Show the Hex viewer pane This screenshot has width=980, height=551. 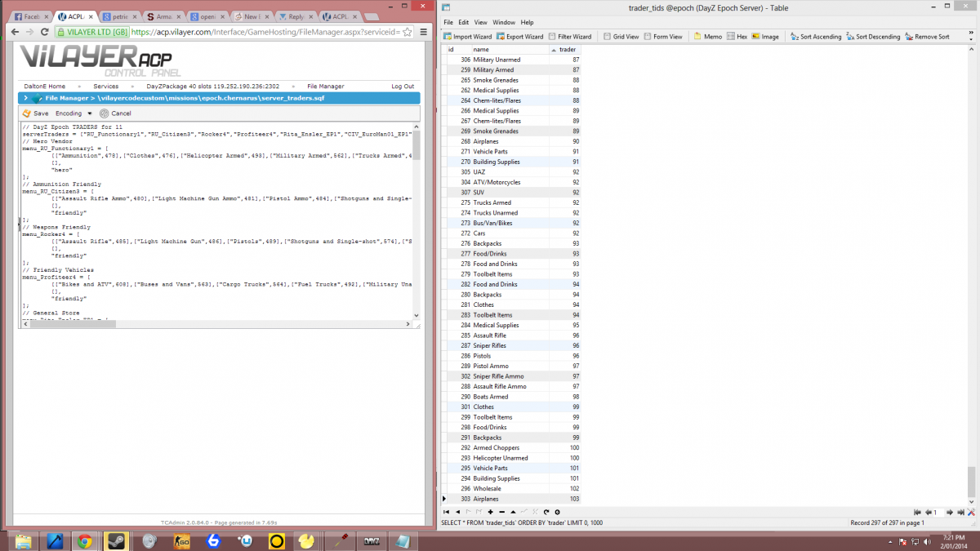[x=737, y=37]
